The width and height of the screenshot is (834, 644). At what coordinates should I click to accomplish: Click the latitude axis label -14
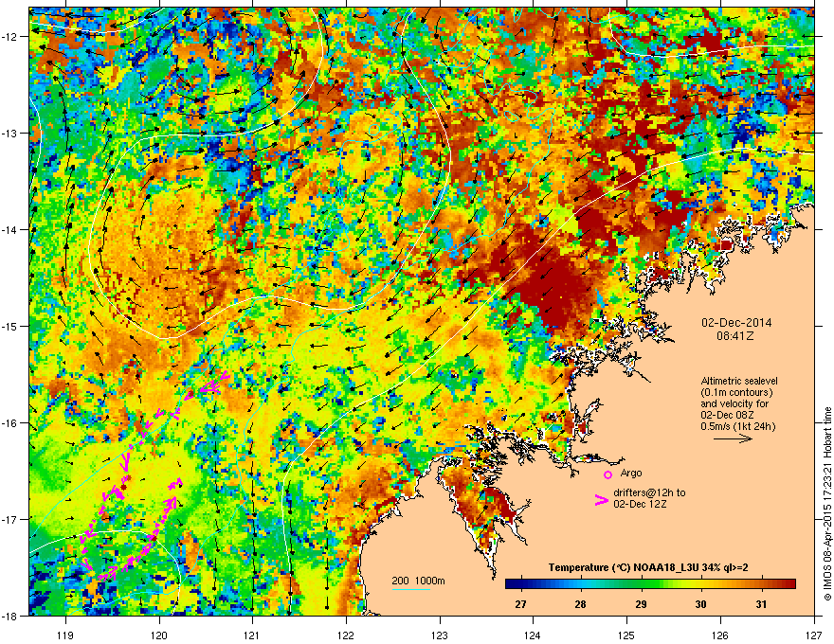click(x=10, y=229)
